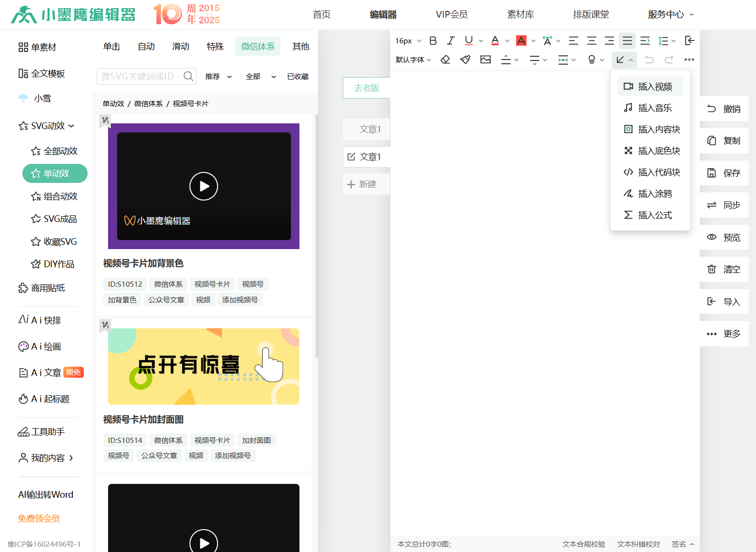Apply justify alignment to text
The height and width of the screenshot is (552, 756).
click(x=627, y=40)
